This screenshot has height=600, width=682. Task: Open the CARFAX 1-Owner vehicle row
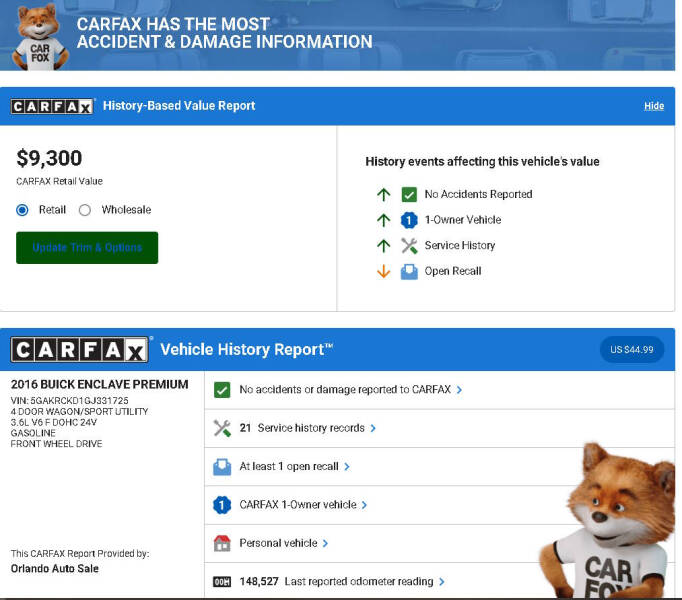[298, 505]
